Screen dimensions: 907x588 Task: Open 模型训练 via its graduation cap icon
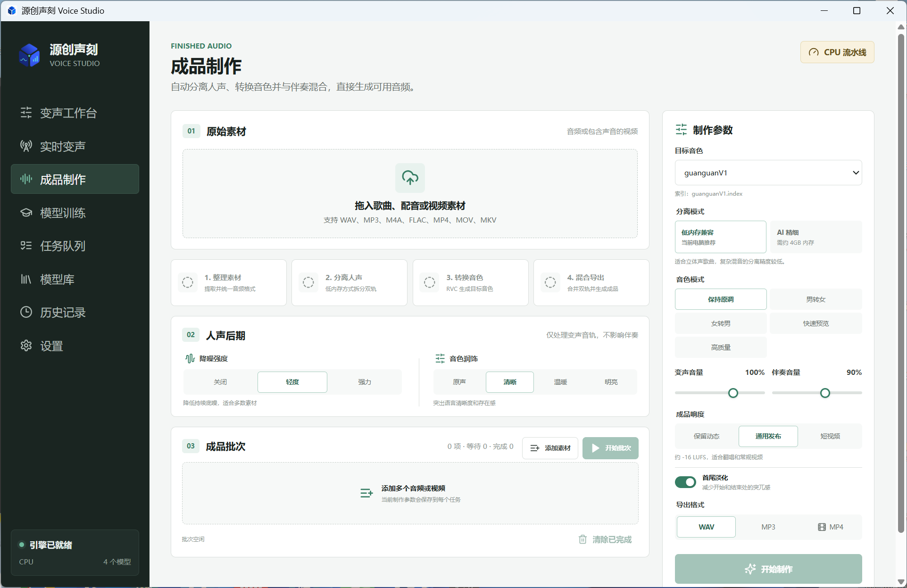(26, 213)
